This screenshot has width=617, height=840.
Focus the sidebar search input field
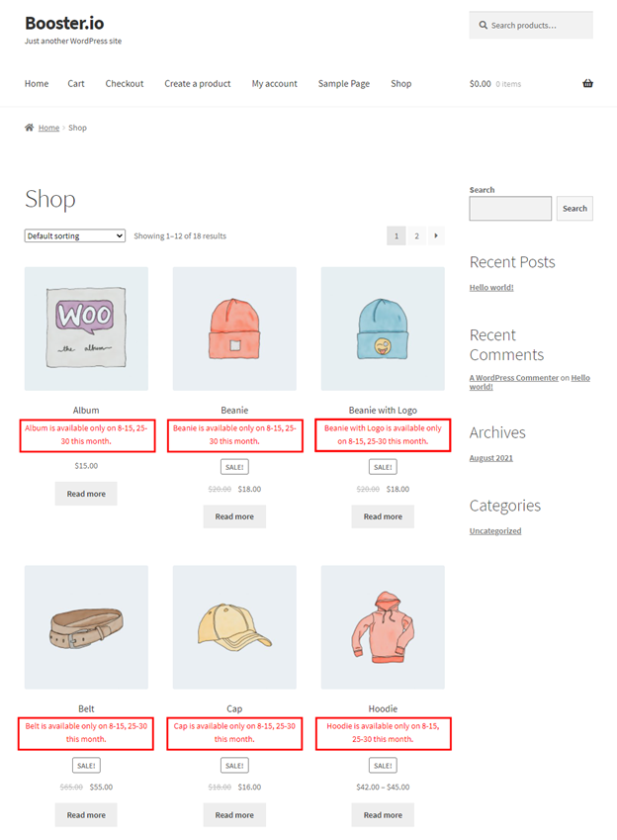[510, 209]
